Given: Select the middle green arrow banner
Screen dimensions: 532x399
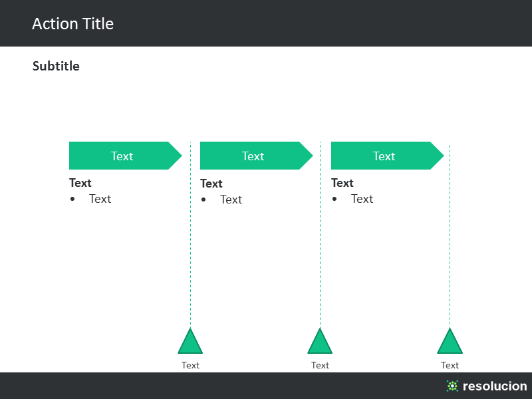Looking at the screenshot, I should [256, 156].
